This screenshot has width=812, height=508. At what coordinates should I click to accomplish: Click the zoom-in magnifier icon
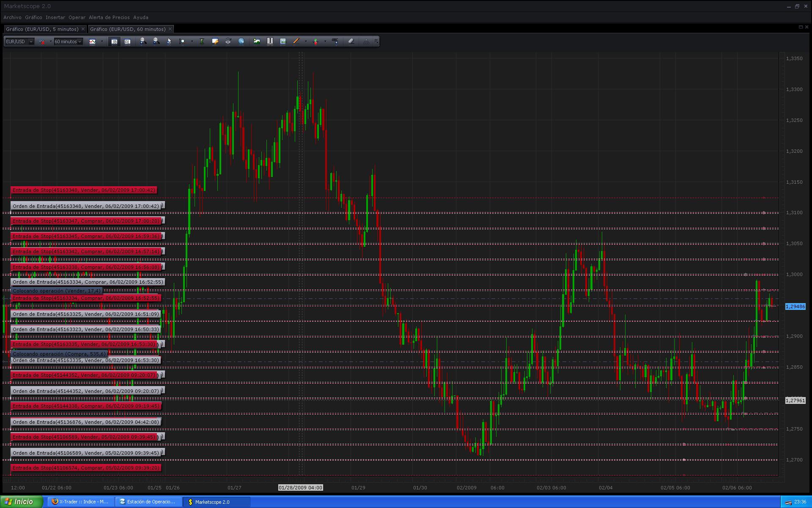[143, 41]
